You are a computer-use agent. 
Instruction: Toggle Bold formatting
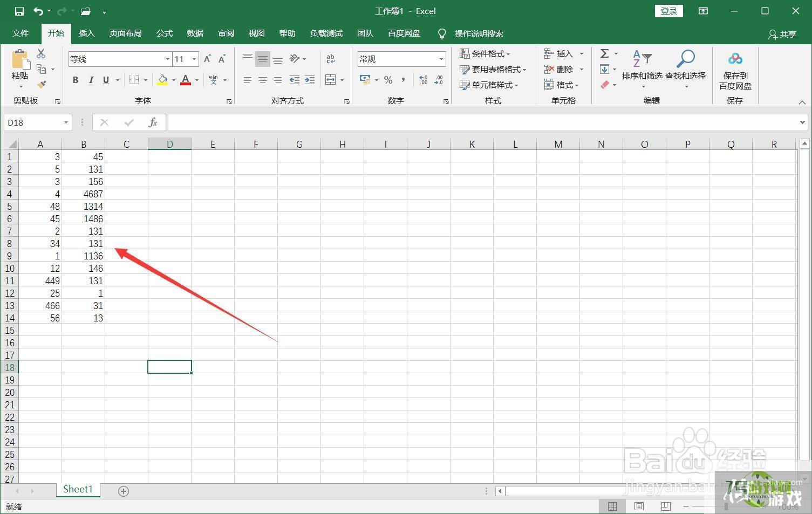pyautogui.click(x=76, y=80)
